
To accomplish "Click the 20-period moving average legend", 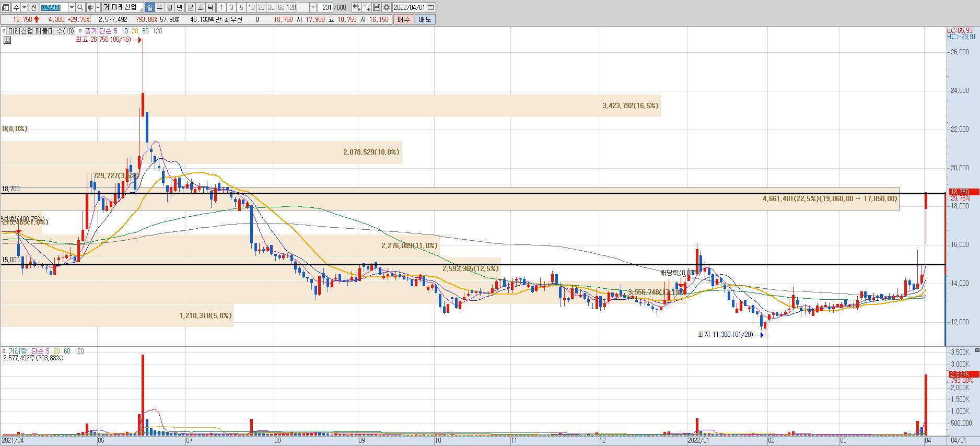I will (x=135, y=31).
